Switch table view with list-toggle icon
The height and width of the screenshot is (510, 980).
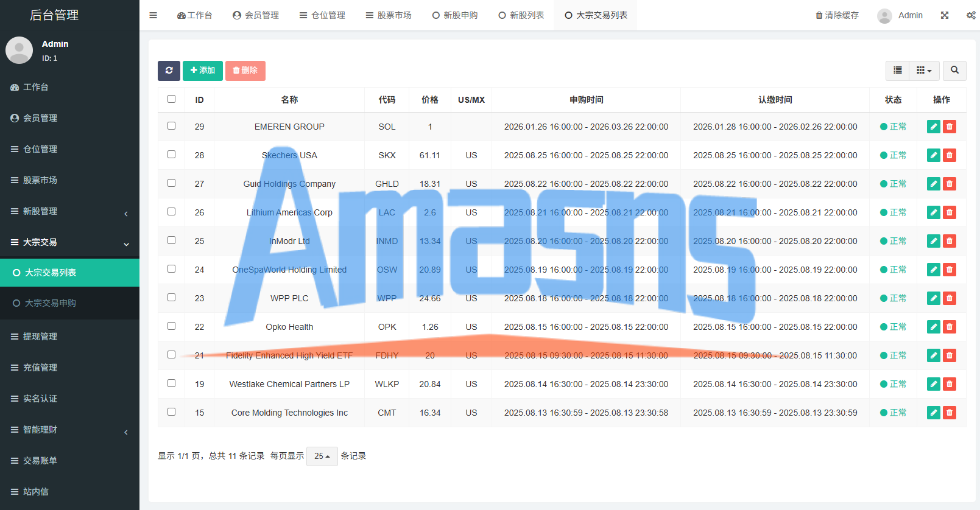click(x=897, y=71)
